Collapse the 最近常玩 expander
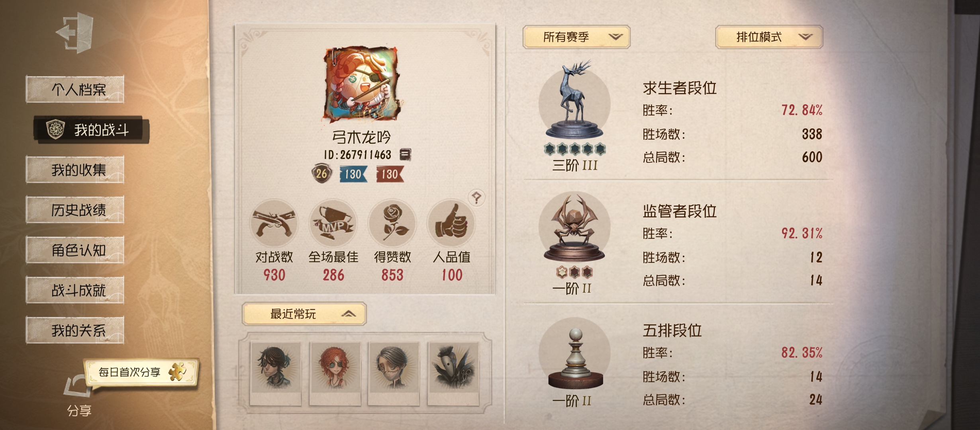 point(304,314)
